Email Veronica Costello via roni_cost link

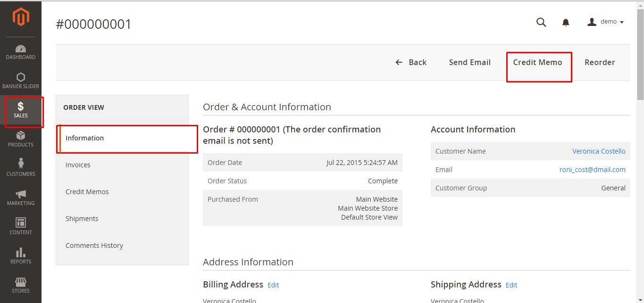click(x=593, y=170)
